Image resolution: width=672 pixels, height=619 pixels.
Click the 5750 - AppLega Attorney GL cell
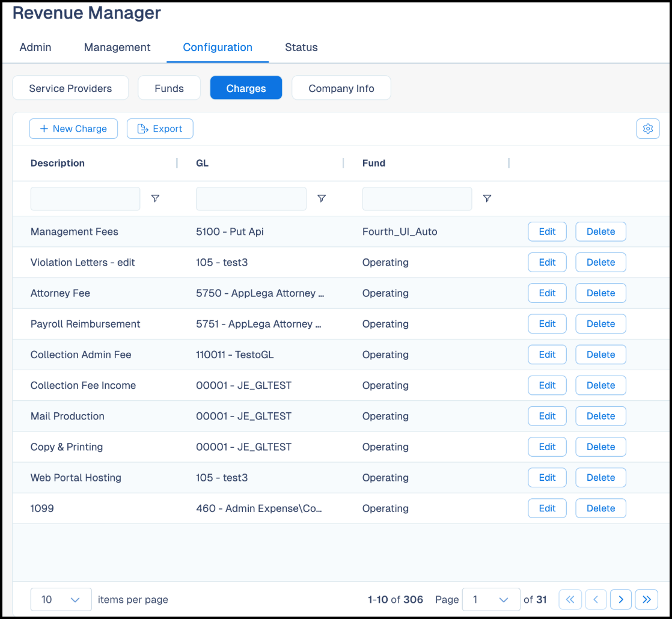(x=260, y=293)
